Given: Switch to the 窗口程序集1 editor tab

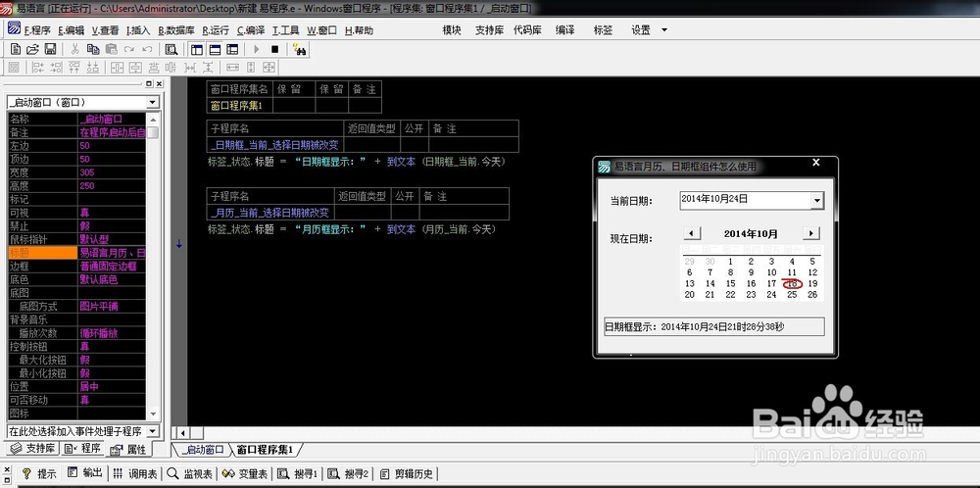Looking at the screenshot, I should pos(265,450).
